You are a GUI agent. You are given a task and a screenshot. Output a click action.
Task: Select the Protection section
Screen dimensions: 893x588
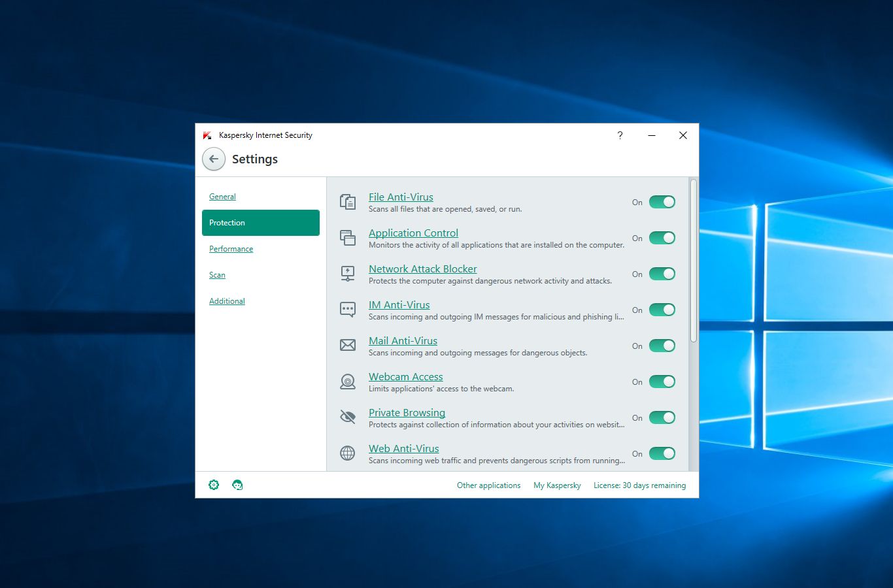pyautogui.click(x=261, y=223)
